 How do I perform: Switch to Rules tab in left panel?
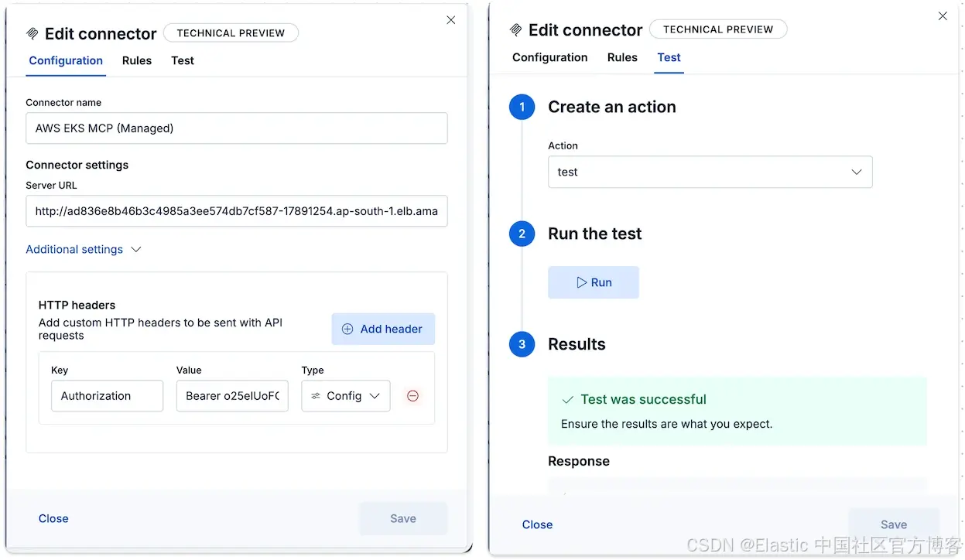pyautogui.click(x=137, y=60)
